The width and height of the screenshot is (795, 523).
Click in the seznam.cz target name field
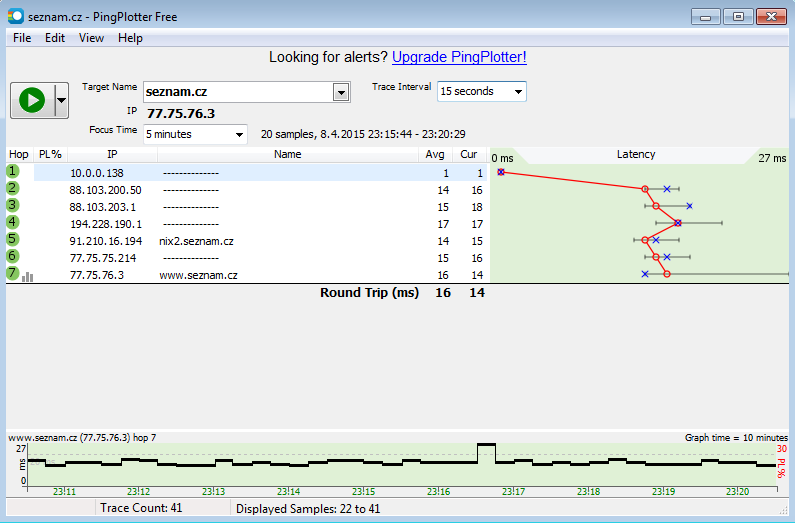236,92
